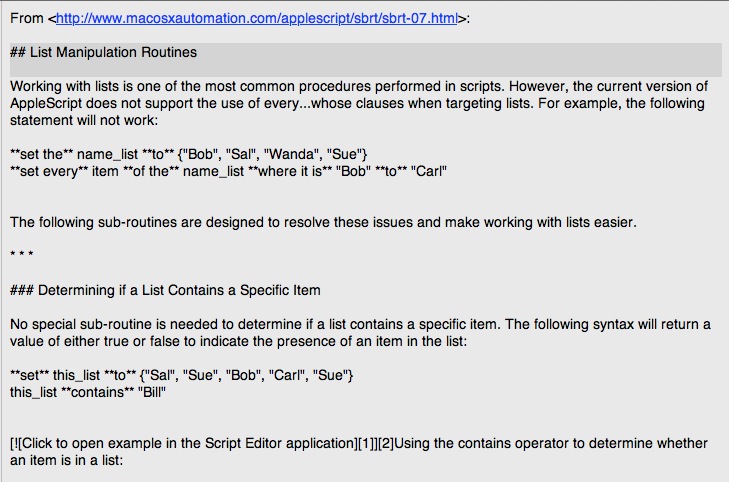Click the "Carl" string in the code
Viewport: 729px width, 482px height.
click(429, 172)
